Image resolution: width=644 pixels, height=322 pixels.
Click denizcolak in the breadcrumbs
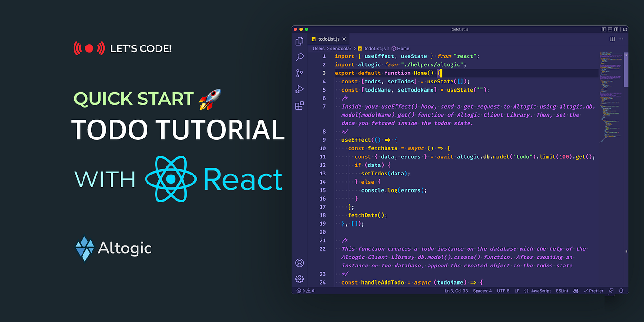[x=340, y=48]
